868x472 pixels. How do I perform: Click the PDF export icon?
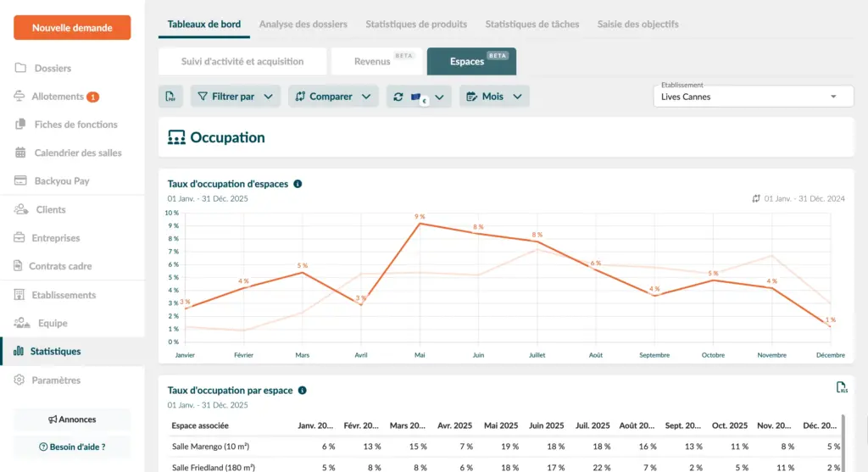click(x=170, y=97)
